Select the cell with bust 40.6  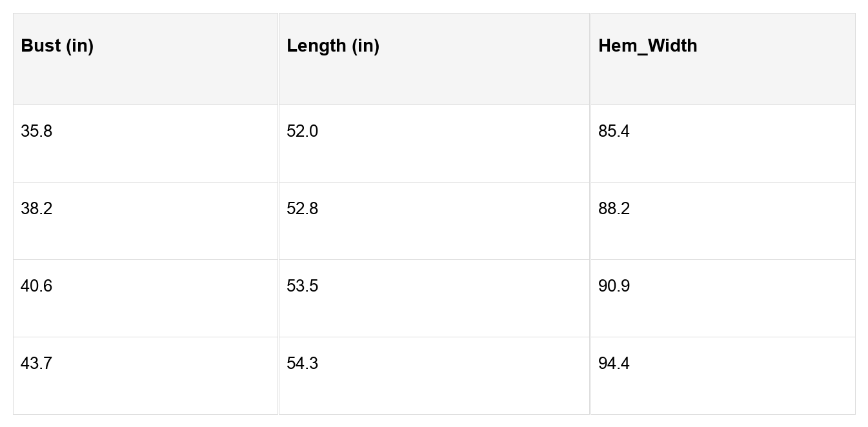tap(36, 286)
